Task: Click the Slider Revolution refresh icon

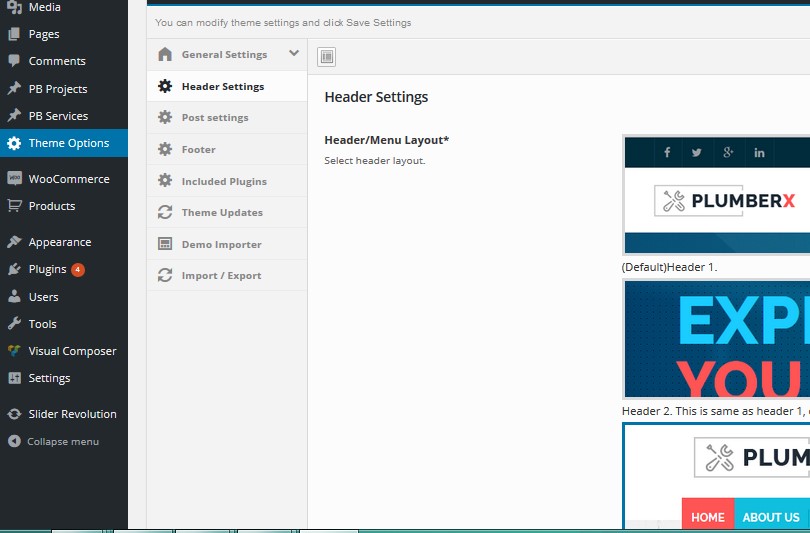Action: (x=14, y=414)
